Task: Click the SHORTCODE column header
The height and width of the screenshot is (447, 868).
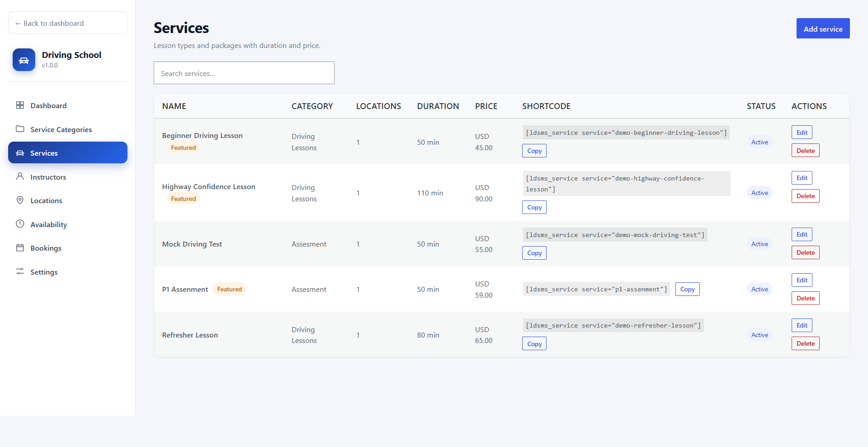Action: click(546, 106)
